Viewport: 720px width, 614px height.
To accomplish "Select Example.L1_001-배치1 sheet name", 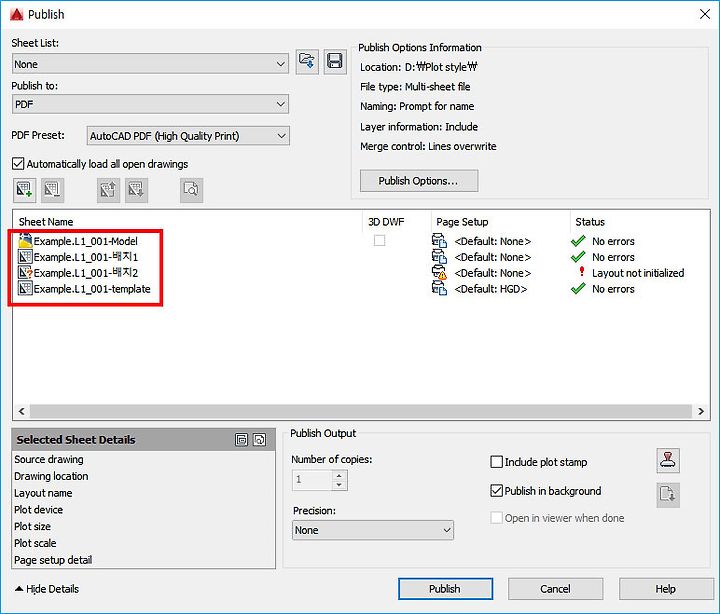I will (85, 257).
